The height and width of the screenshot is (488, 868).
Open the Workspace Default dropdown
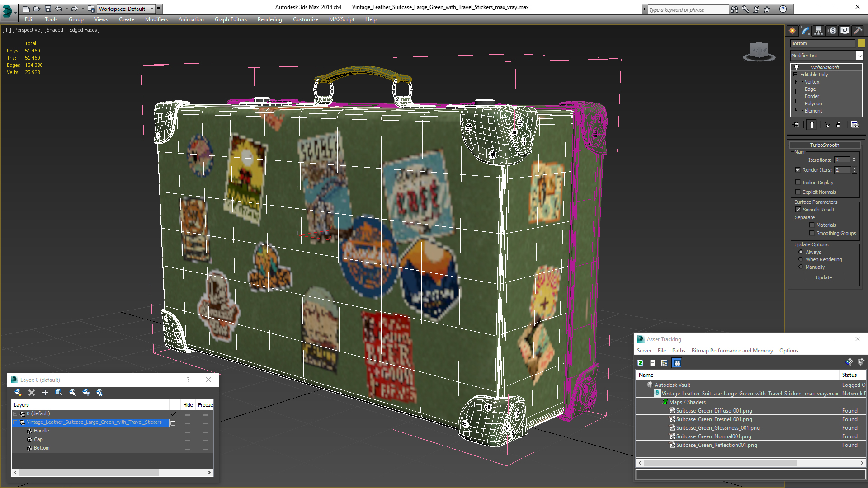tap(126, 9)
